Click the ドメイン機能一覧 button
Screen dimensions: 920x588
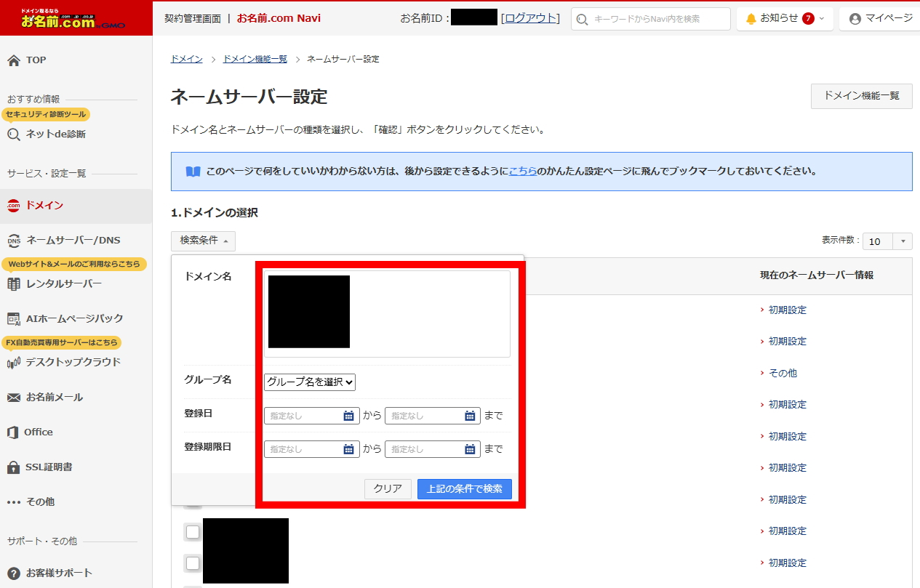pyautogui.click(x=862, y=96)
